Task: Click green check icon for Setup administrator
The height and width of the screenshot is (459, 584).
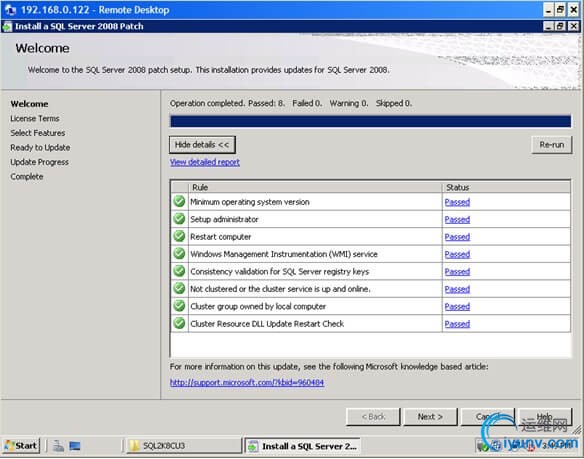Action: 179,219
